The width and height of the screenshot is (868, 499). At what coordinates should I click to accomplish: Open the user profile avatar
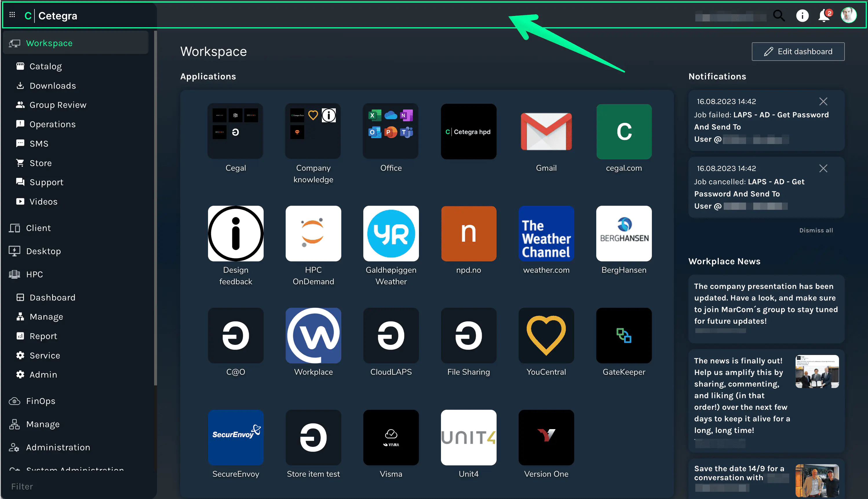point(849,15)
